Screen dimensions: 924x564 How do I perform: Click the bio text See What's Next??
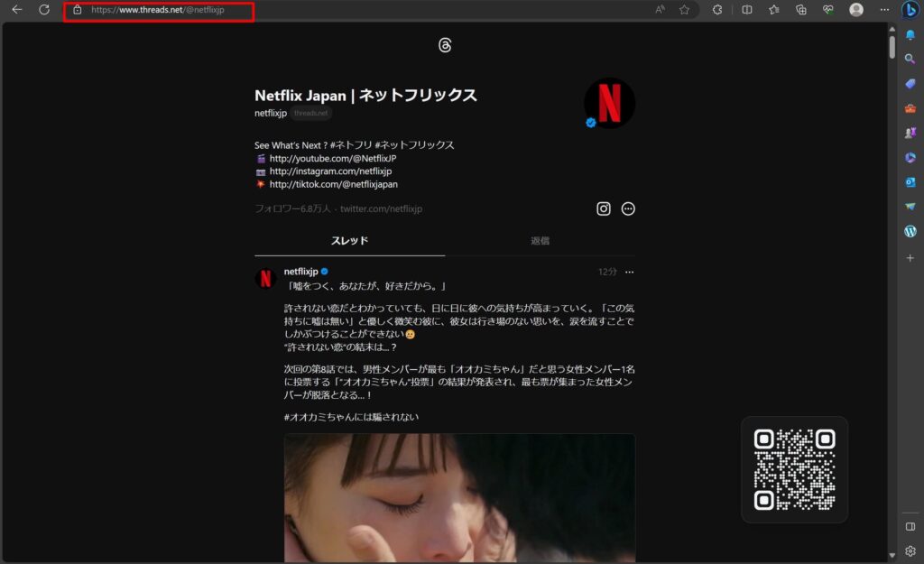coord(291,145)
